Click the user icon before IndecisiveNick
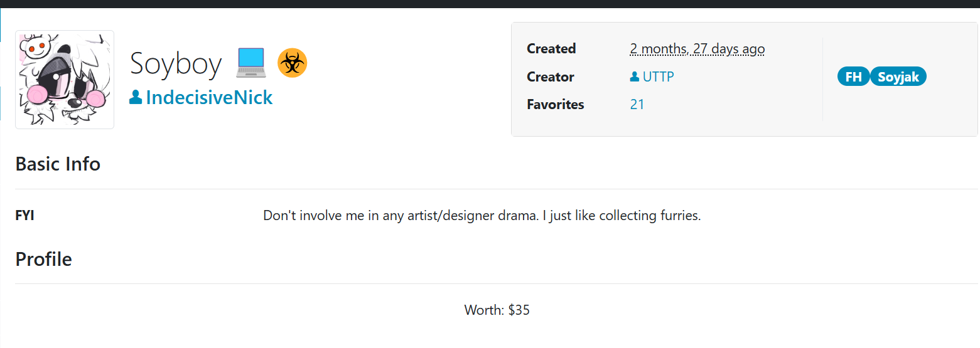980x348 pixels. click(135, 97)
